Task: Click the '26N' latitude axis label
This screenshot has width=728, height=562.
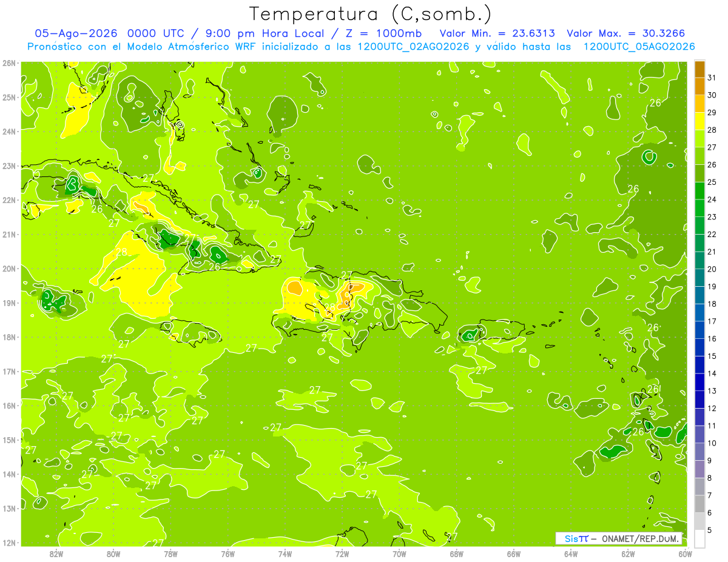Action: coord(9,63)
